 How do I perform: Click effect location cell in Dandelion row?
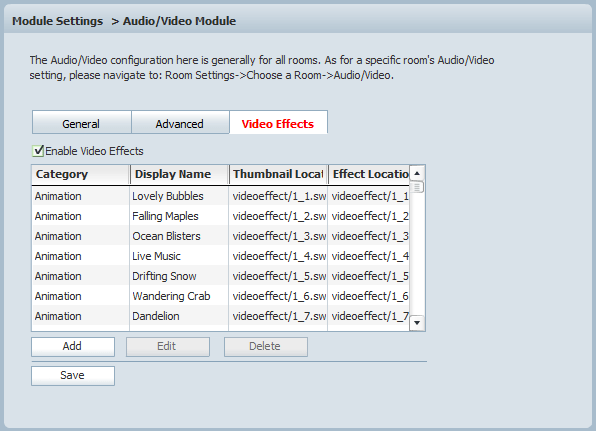pyautogui.click(x=369, y=316)
